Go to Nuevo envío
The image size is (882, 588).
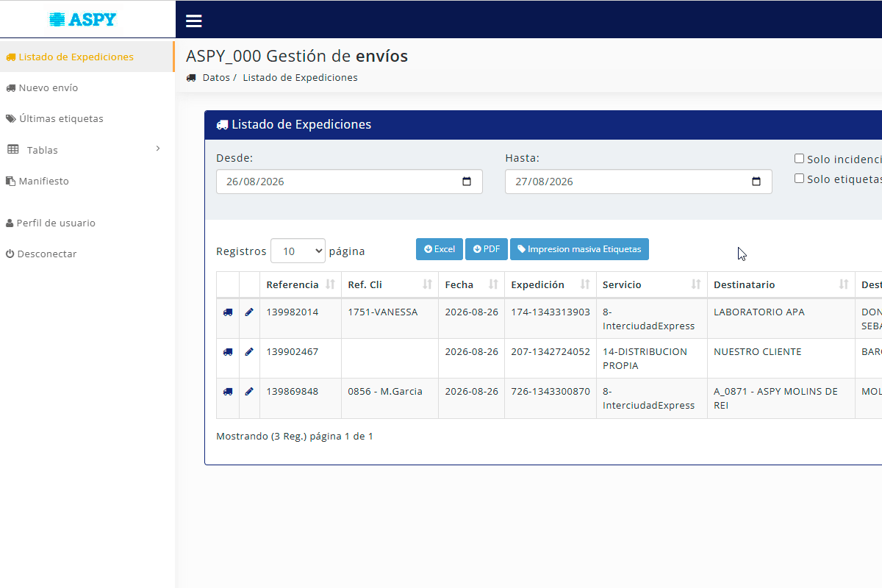click(87, 87)
